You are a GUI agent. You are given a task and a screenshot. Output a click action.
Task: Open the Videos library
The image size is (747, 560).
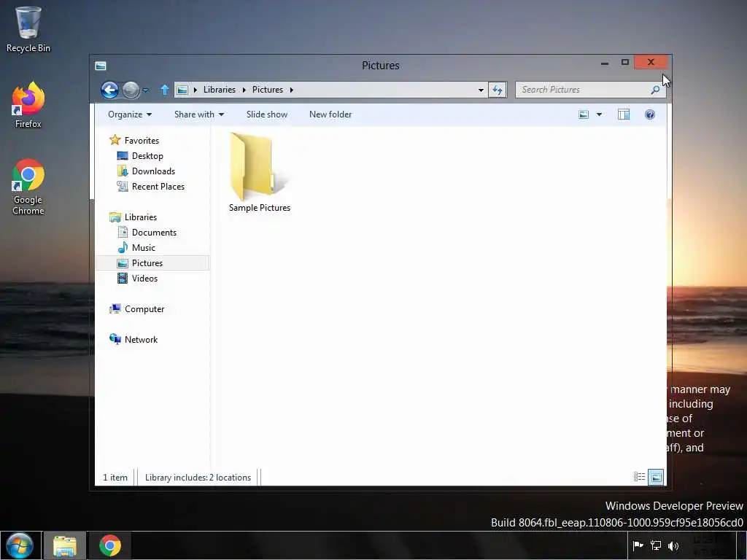pyautogui.click(x=137, y=278)
